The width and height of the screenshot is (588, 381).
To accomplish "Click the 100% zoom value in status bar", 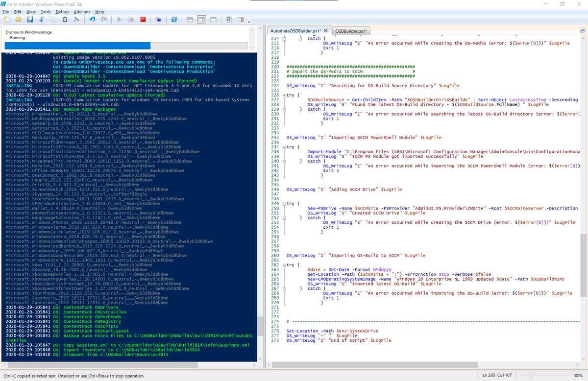I will click(578, 376).
